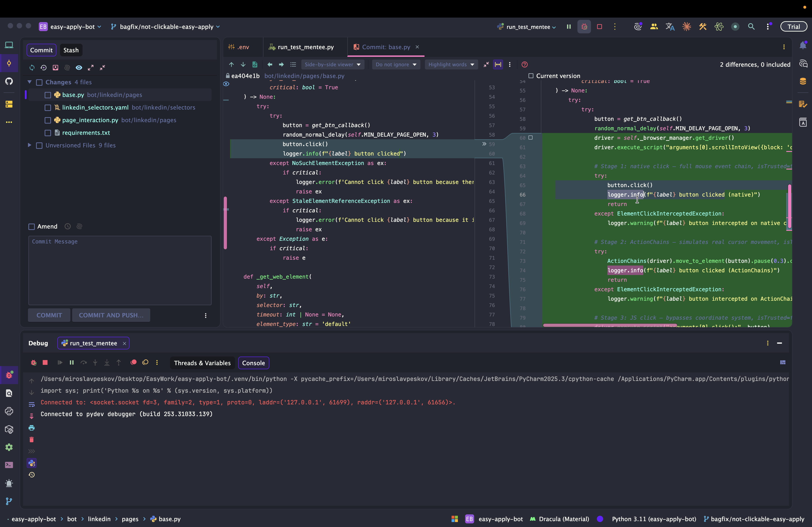
Task: Switch to the run_test_mentee.py editor tab
Action: pos(305,47)
